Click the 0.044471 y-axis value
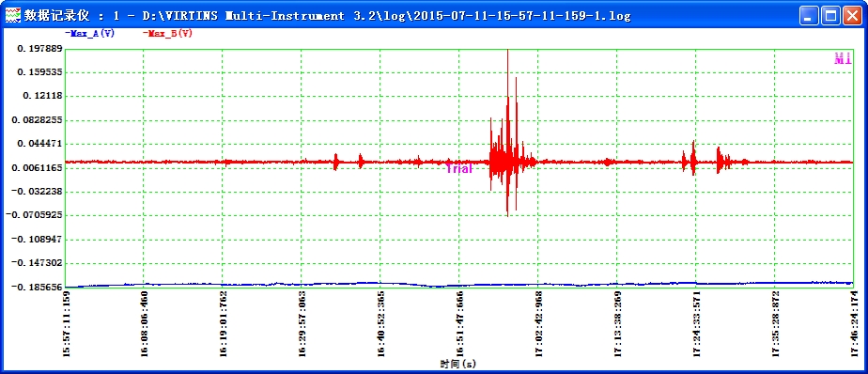The height and width of the screenshot is (374, 868). click(39, 144)
